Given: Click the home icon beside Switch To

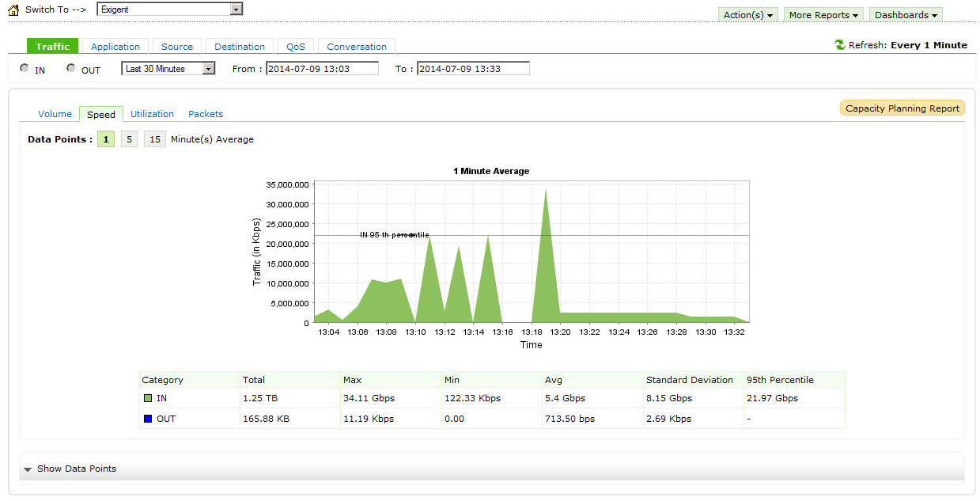Looking at the screenshot, I should pyautogui.click(x=13, y=10).
